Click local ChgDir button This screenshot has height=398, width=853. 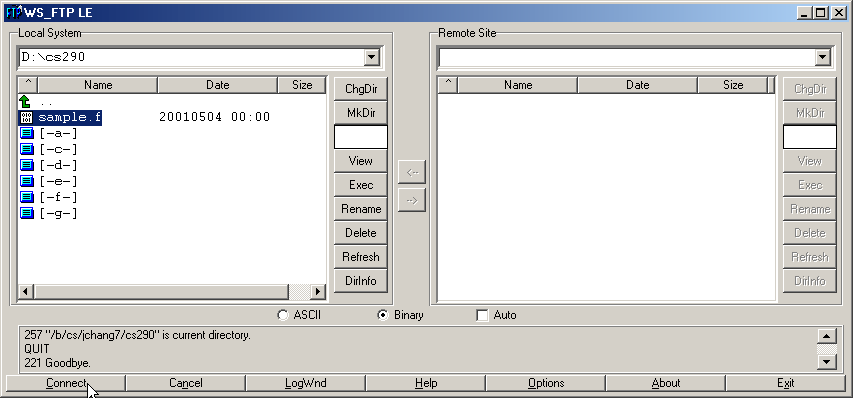(361, 89)
